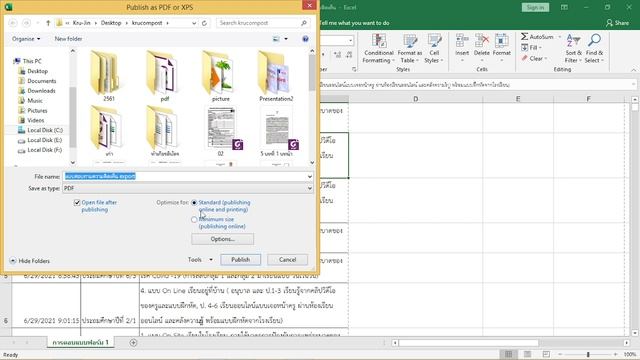
Task: Click the search magnifier icon in dialog
Action: point(304,23)
